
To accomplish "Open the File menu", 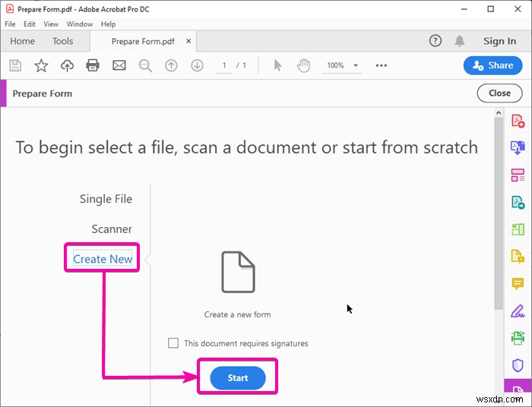I will [10, 24].
